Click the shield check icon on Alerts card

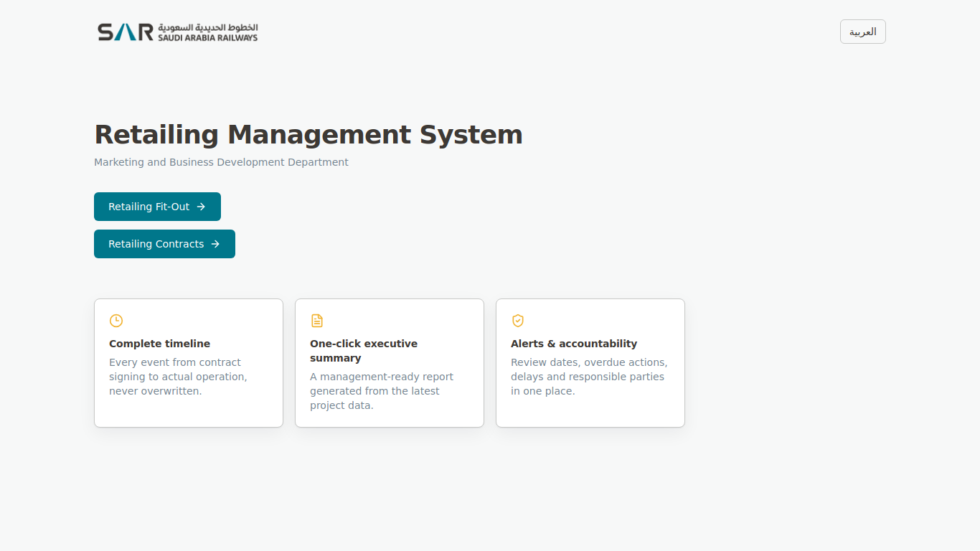(x=518, y=321)
